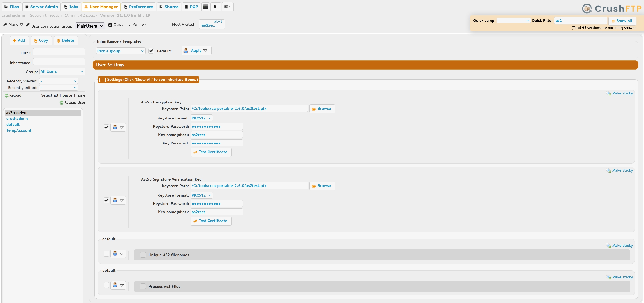Click the most visited as2re... shortcut
The width and height of the screenshot is (644, 303).
pos(212,24)
